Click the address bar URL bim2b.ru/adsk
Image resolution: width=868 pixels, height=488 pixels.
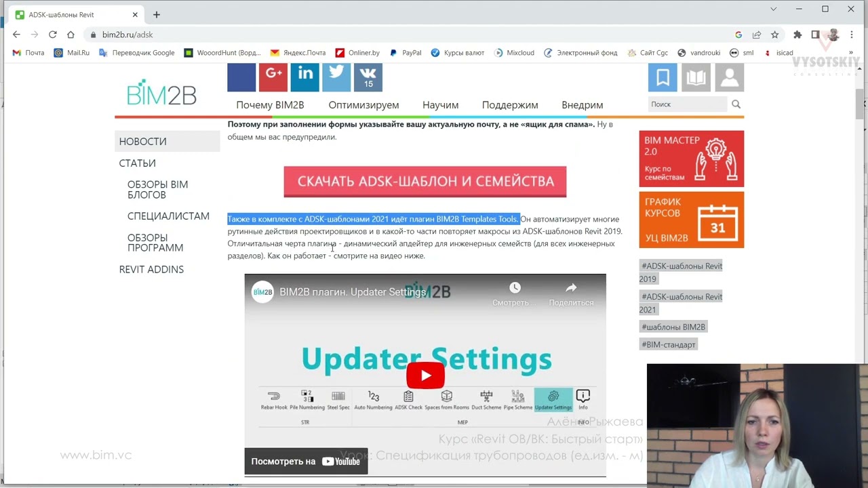[127, 35]
